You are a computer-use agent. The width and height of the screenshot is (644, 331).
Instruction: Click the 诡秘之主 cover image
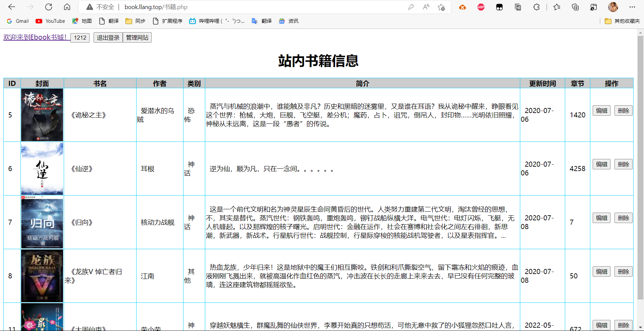point(42,115)
